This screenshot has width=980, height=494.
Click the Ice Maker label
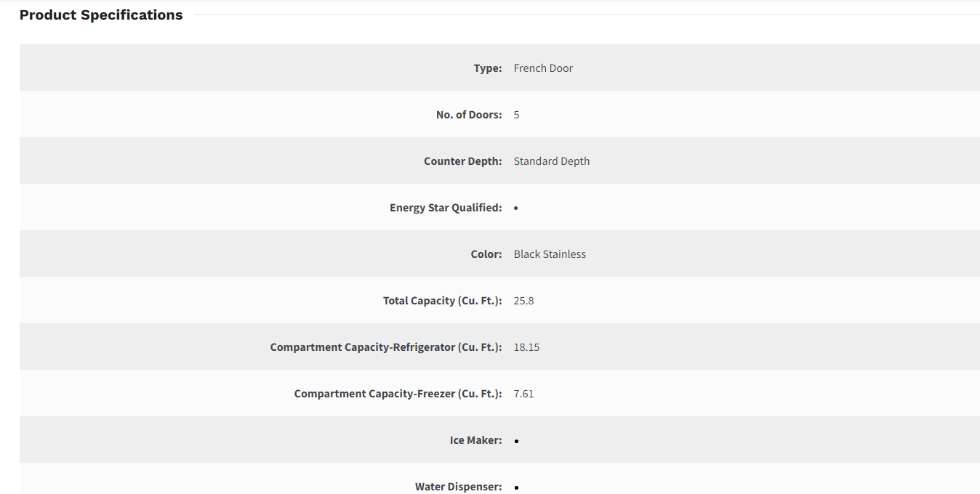tap(475, 440)
